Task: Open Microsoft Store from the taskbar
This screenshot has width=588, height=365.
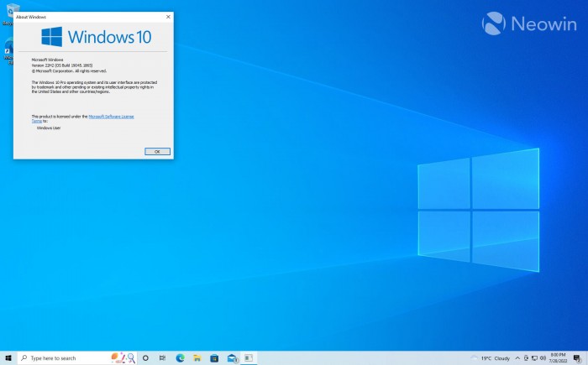Action: pyautogui.click(x=214, y=357)
